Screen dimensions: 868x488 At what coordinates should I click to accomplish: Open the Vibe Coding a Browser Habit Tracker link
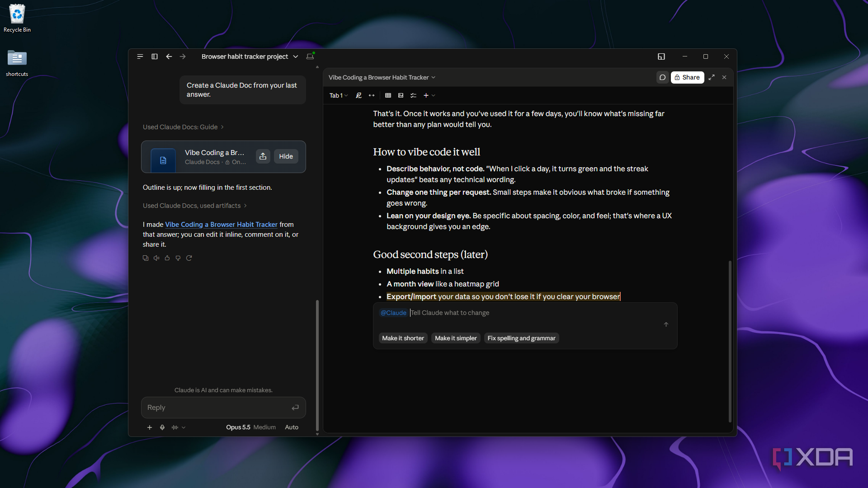(x=221, y=225)
